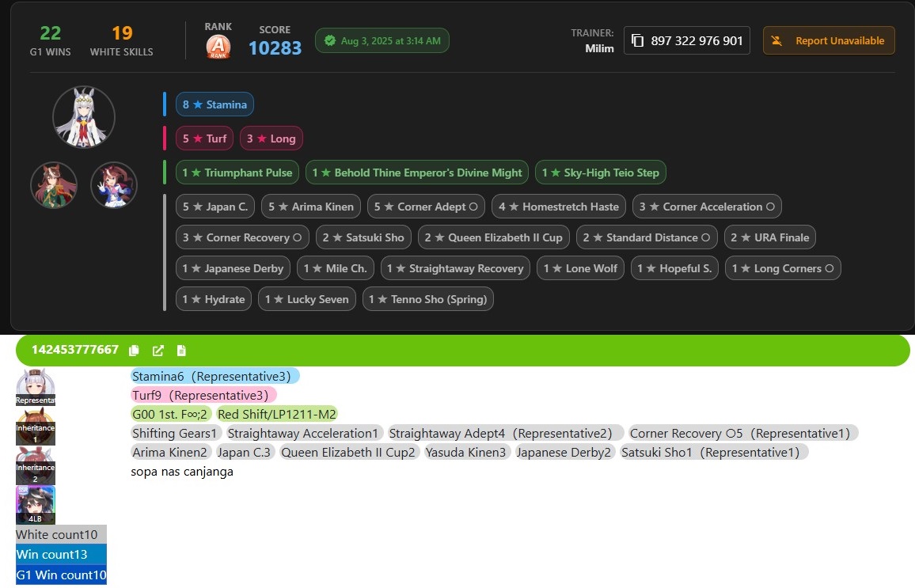Click the Straightaway Adept4 tag

pyautogui.click(x=505, y=434)
